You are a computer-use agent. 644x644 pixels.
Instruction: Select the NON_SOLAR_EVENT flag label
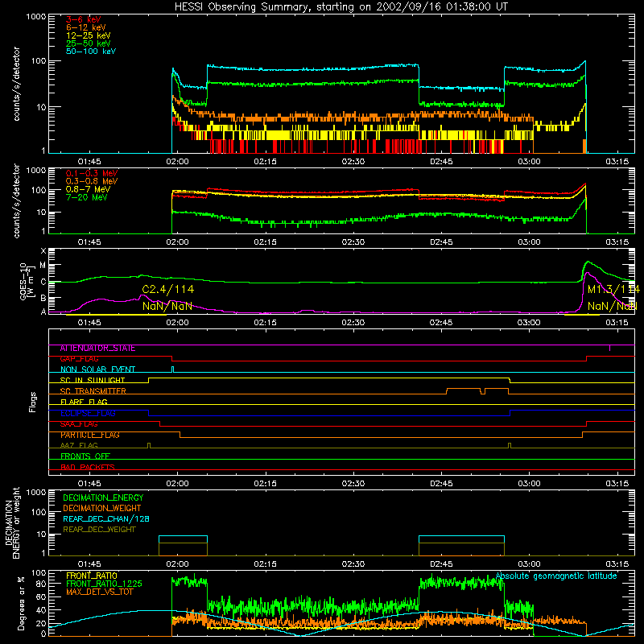[x=97, y=369]
